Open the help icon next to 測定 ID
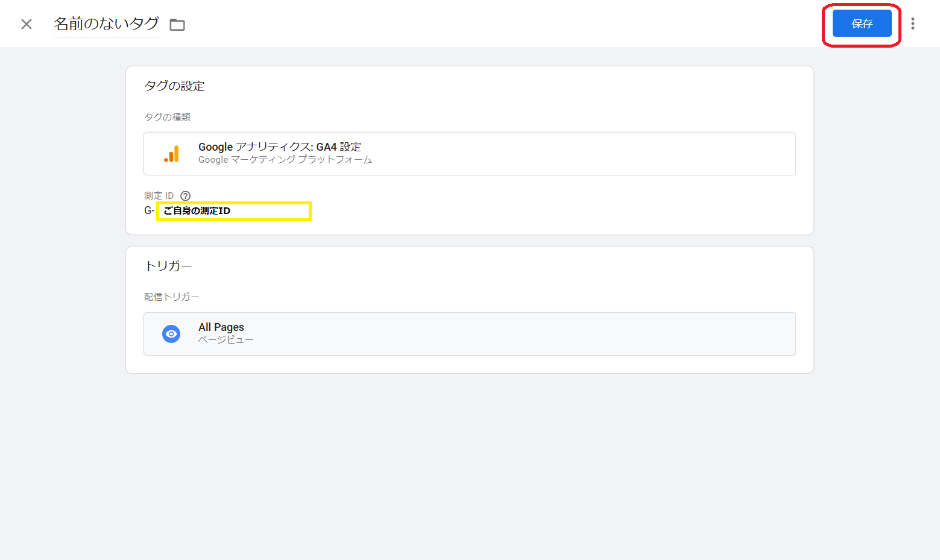This screenshot has width=940, height=560. pyautogui.click(x=186, y=196)
